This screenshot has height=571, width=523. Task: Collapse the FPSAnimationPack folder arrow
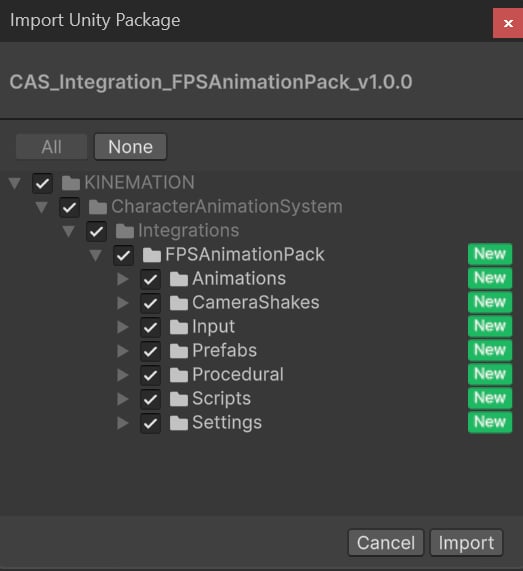[x=96, y=255]
